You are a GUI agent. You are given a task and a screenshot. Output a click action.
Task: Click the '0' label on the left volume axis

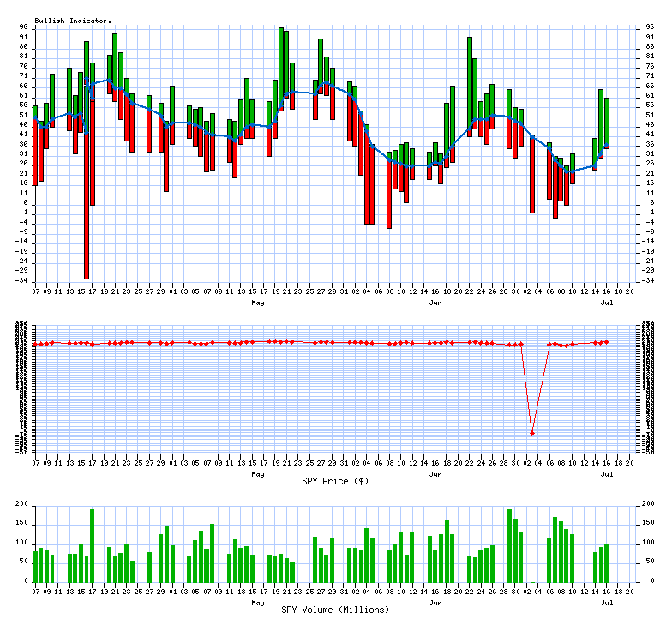coord(27,581)
